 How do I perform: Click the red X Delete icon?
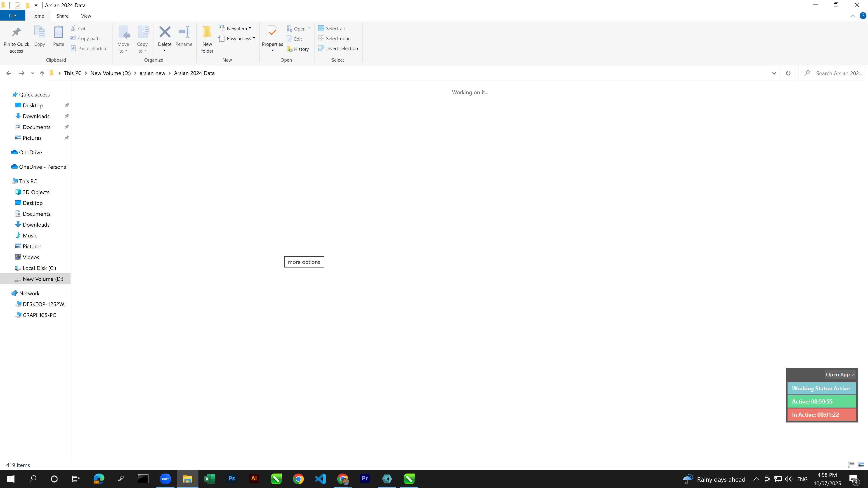165,32
